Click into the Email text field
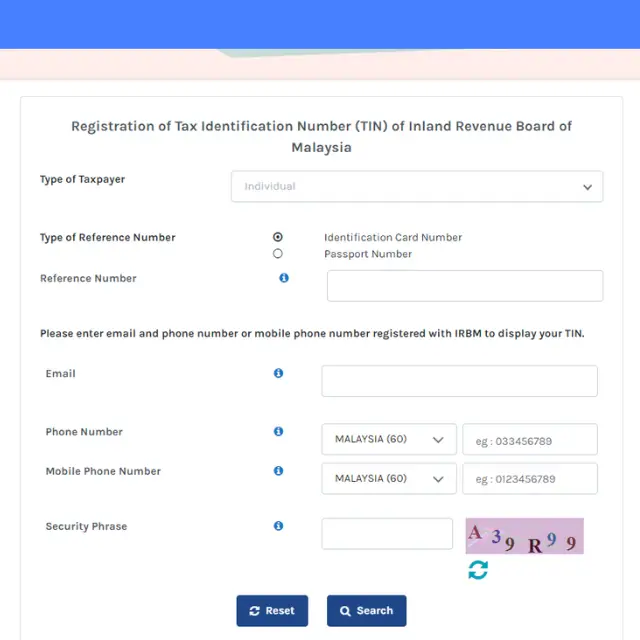The height and width of the screenshot is (640, 640). 459,381
